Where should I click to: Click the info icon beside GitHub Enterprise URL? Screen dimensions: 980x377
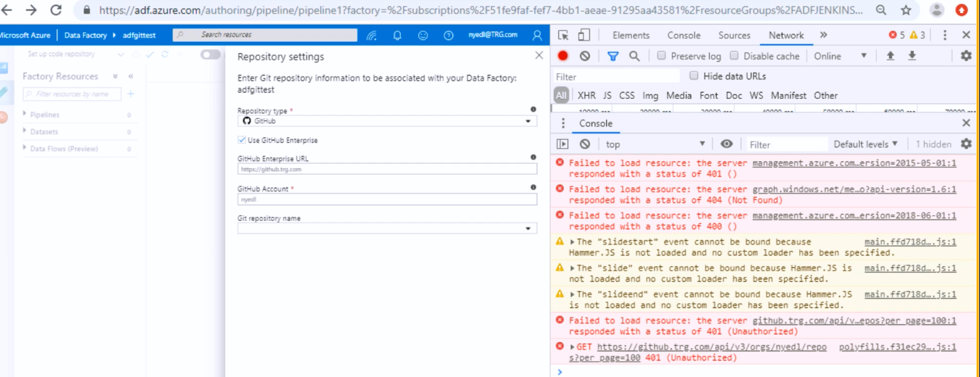533,157
